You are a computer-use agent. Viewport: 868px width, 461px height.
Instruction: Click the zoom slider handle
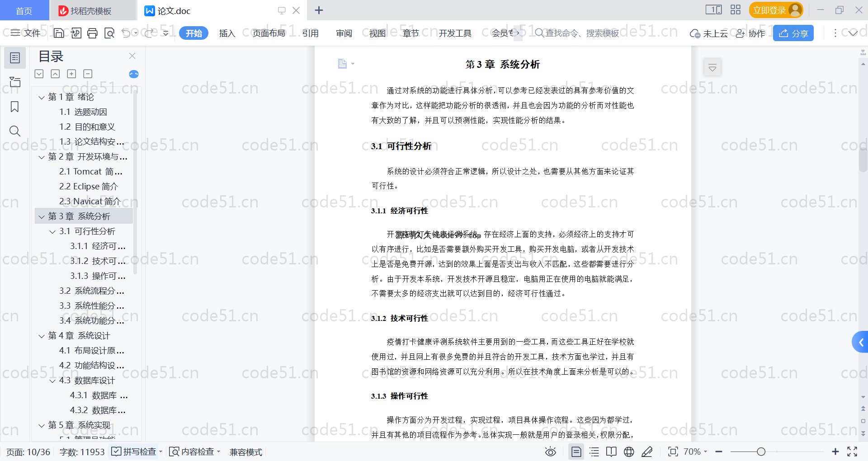[x=761, y=452]
